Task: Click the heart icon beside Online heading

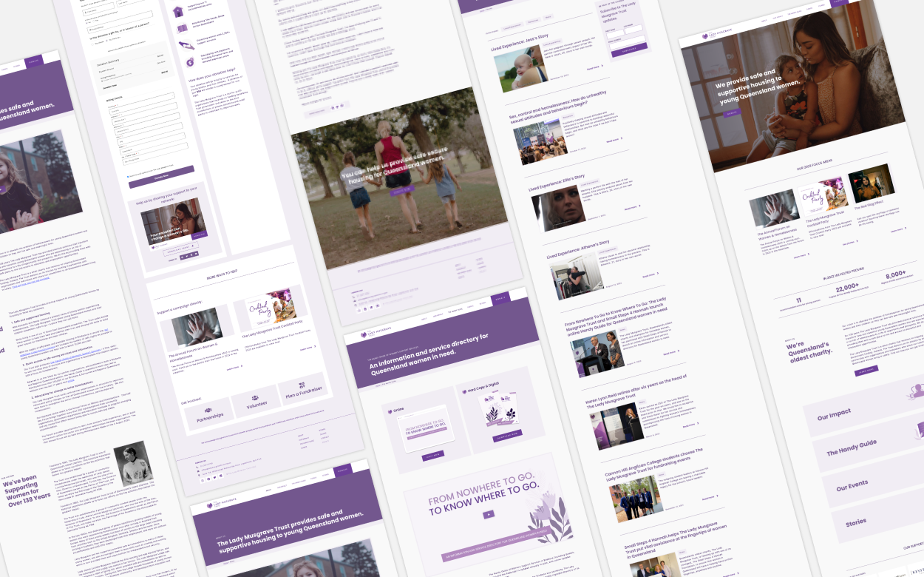Action: click(x=390, y=412)
